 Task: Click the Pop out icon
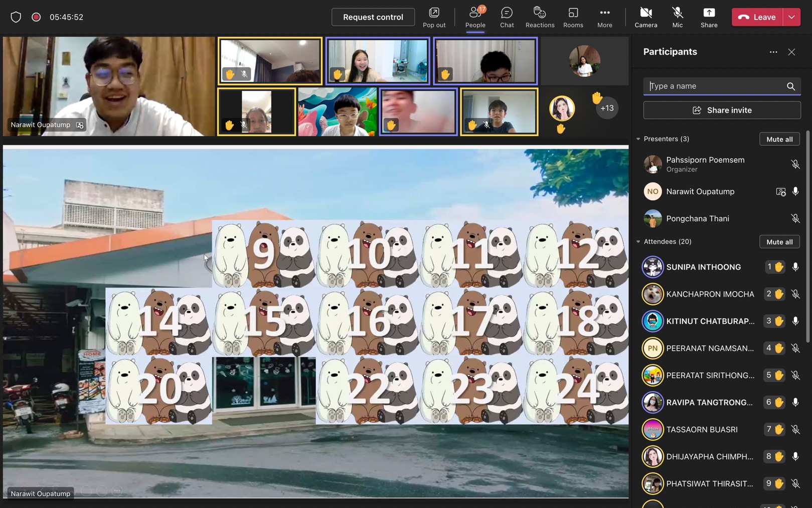434,17
